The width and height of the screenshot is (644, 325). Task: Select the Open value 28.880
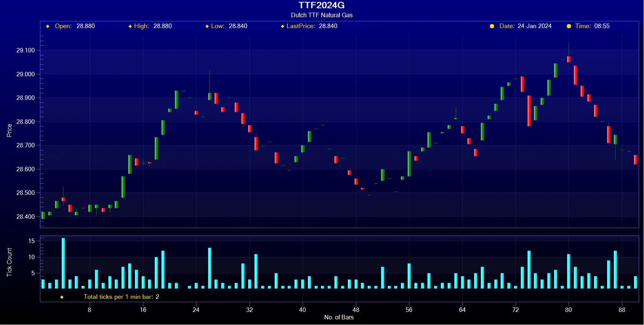click(86, 26)
